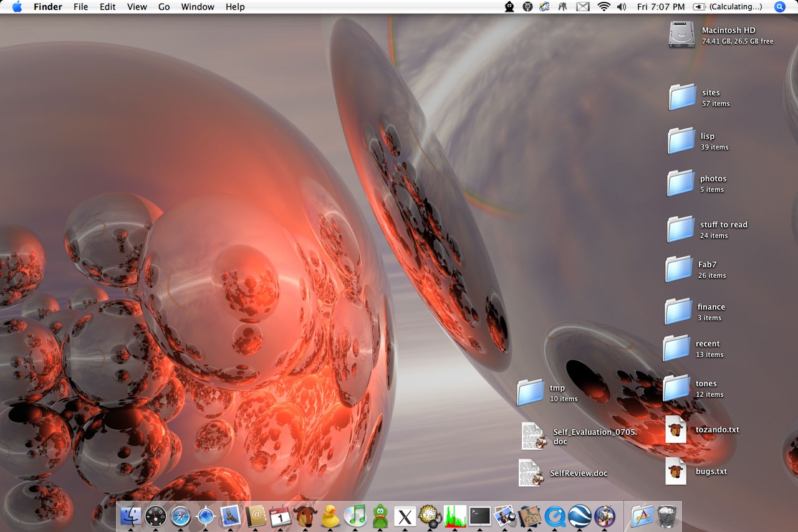Select the Macintosh HD drive icon

click(x=681, y=34)
